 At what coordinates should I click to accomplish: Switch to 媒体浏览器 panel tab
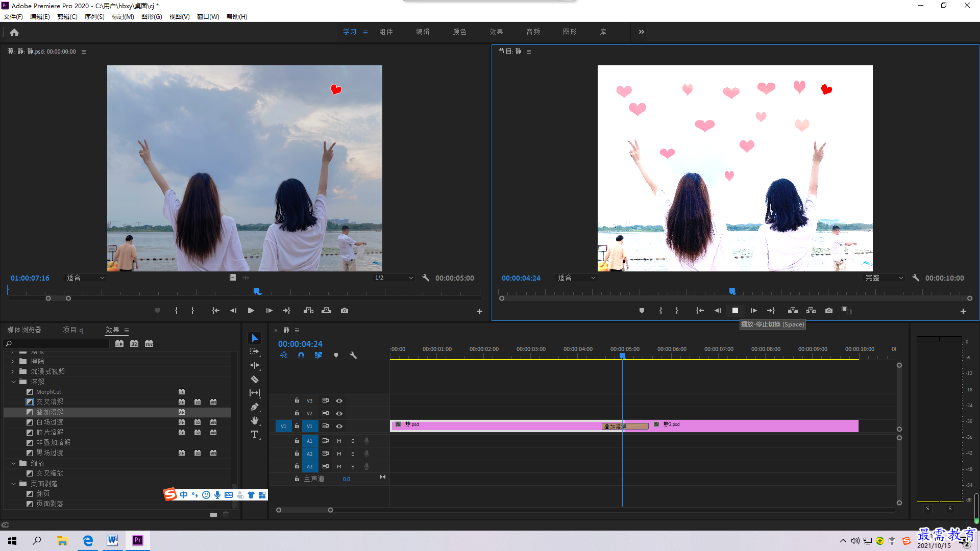point(24,330)
